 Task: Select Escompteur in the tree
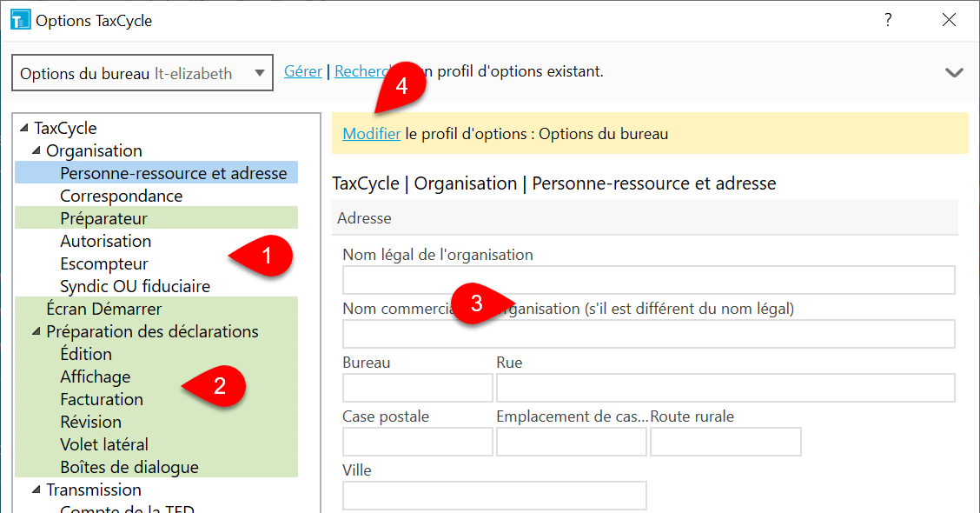104,263
